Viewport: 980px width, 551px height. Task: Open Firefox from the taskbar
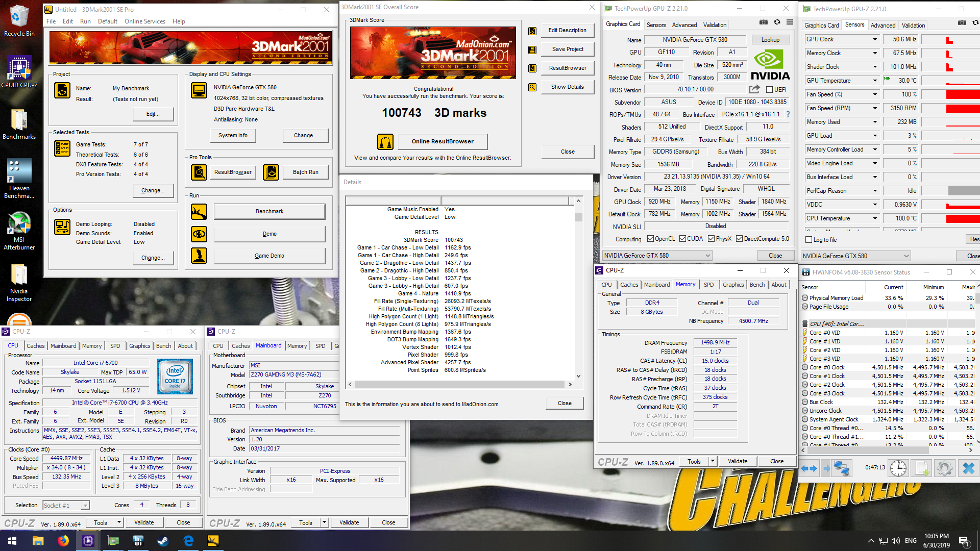click(x=63, y=541)
